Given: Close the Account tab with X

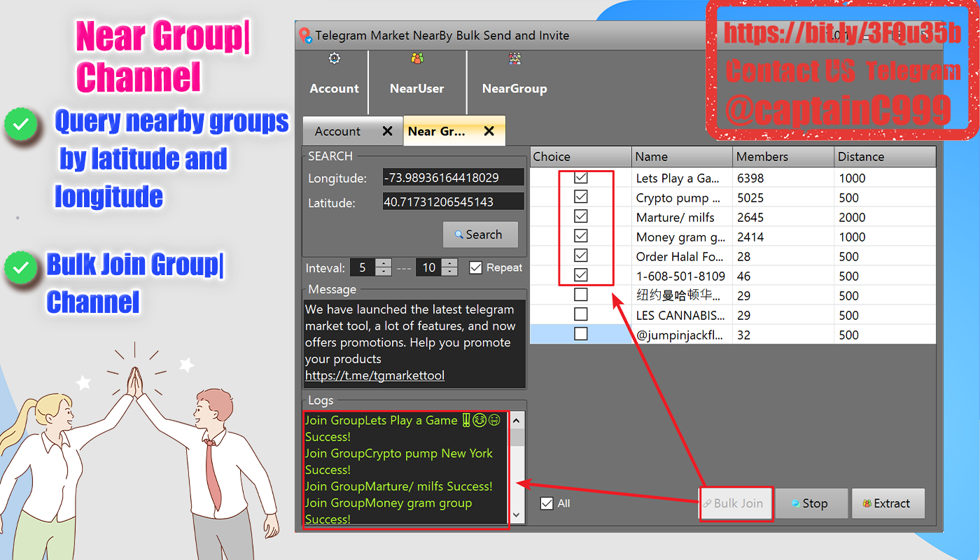Looking at the screenshot, I should tap(387, 131).
